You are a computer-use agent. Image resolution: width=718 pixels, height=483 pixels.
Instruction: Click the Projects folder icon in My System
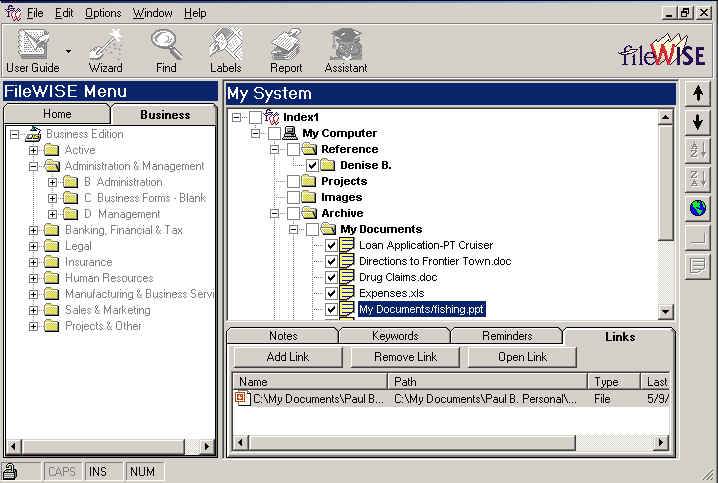[309, 181]
